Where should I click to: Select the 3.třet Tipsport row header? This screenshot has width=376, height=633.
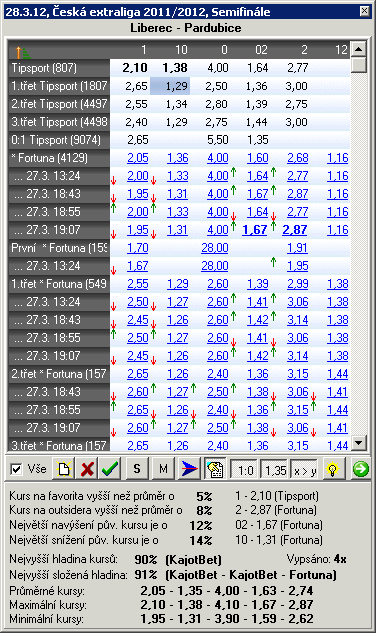tap(59, 122)
